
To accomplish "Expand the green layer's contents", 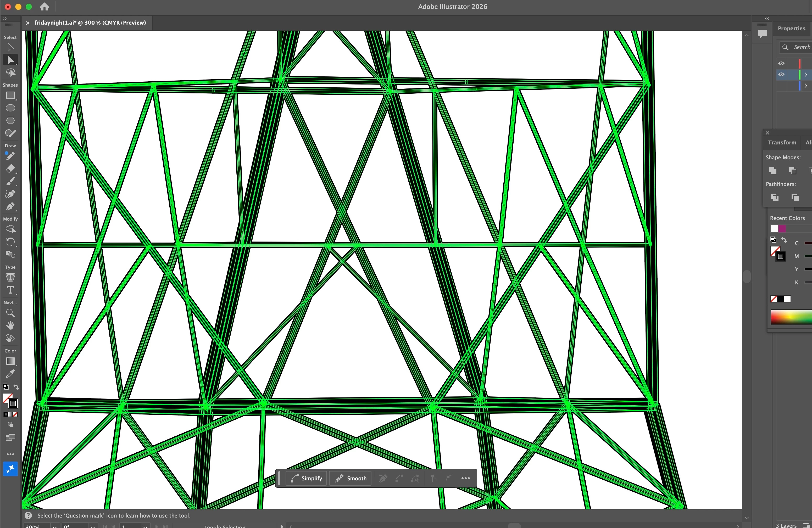I will click(x=806, y=74).
